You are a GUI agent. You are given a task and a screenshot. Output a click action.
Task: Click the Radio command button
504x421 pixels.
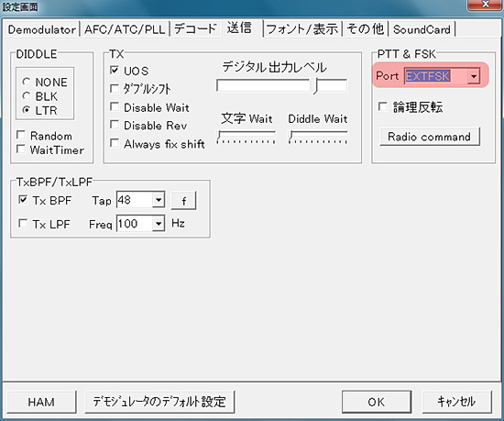coord(430,137)
